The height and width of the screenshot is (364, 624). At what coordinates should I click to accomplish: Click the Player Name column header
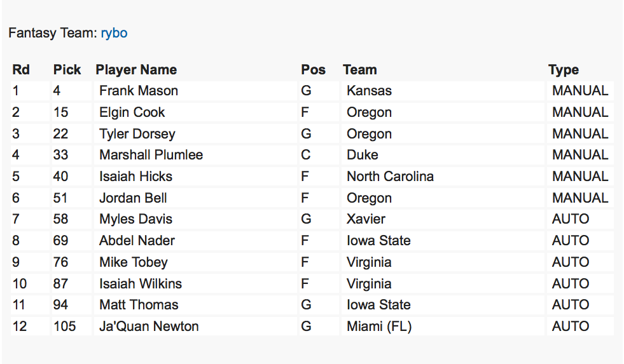[136, 70]
